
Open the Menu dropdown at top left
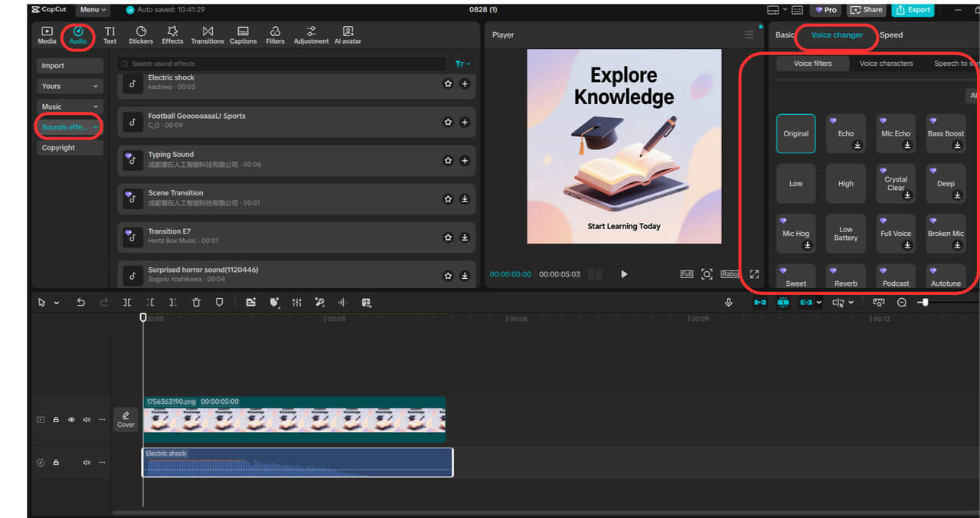click(x=92, y=9)
